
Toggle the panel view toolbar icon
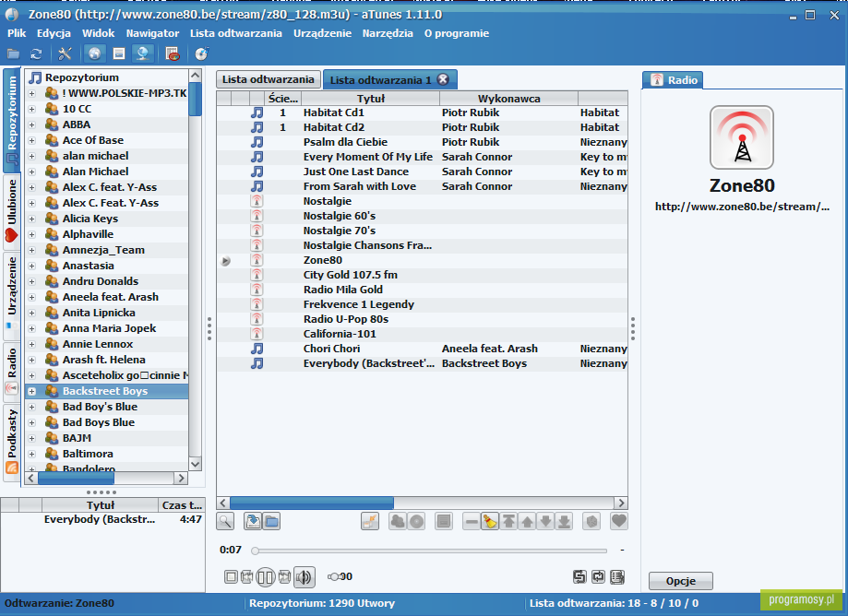119,54
